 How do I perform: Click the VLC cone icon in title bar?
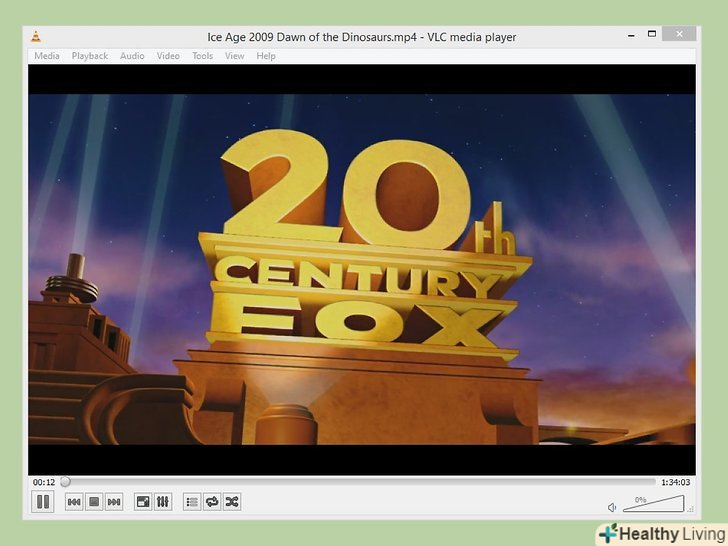point(36,37)
